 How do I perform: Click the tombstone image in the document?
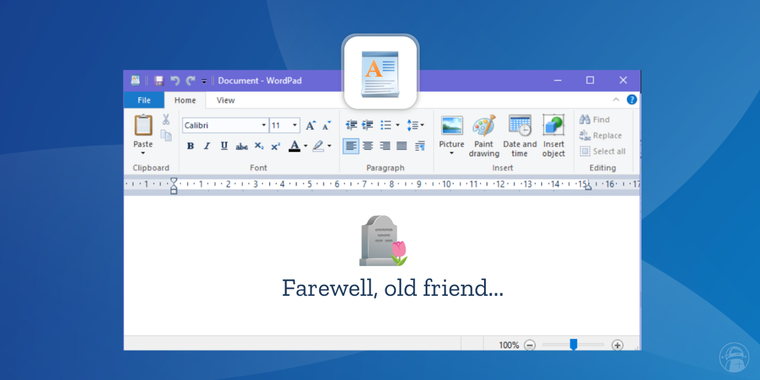[x=383, y=241]
